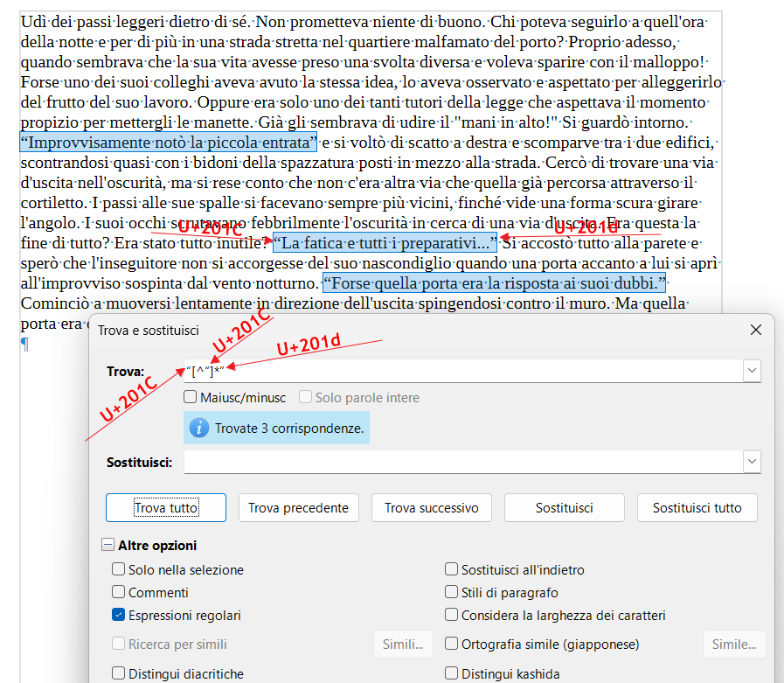Click the info icon beside Trovate 3 corrispondenze
The image size is (784, 683).
[199, 428]
